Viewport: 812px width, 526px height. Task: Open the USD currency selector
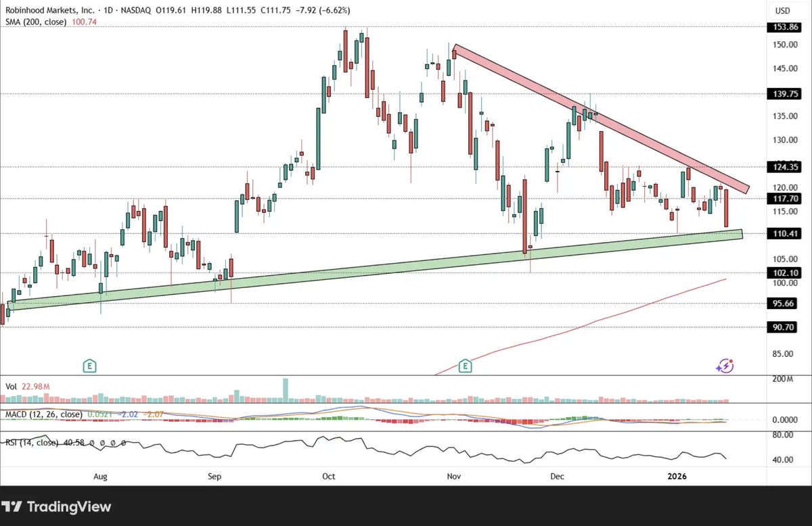pyautogui.click(x=783, y=11)
